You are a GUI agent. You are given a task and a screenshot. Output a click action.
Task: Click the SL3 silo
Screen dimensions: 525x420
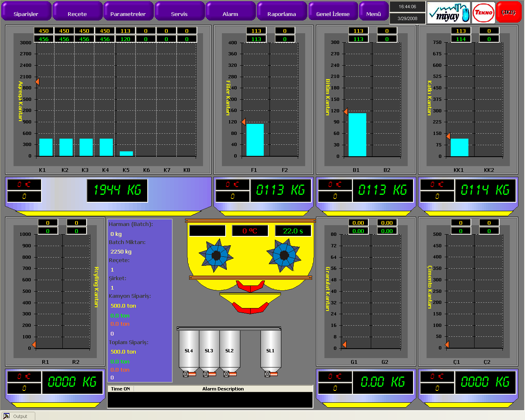[x=209, y=349]
